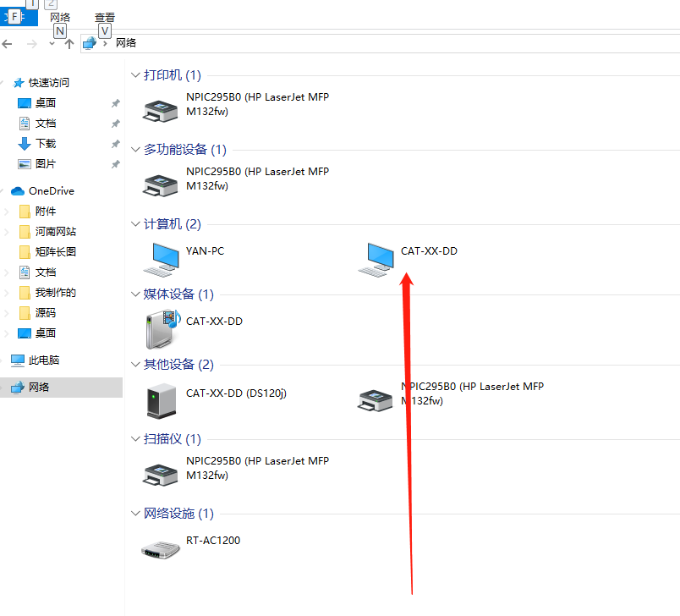
Task: Open the 源码 folder
Action: click(45, 313)
